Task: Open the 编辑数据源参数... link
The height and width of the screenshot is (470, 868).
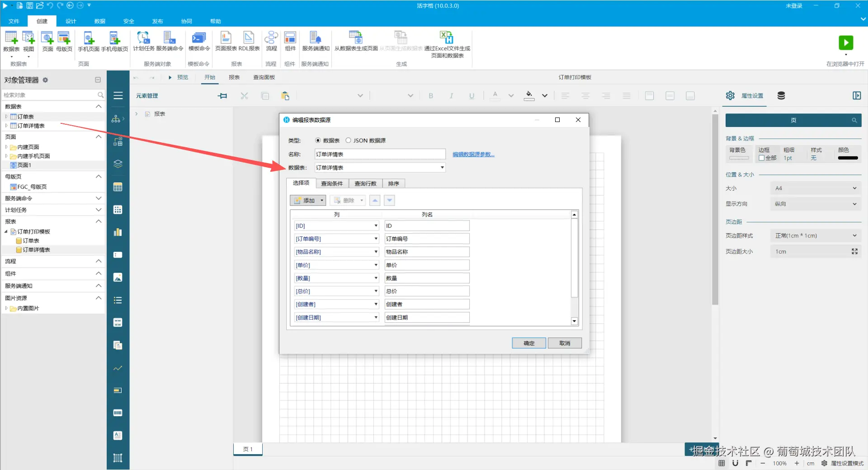Action: (x=473, y=155)
